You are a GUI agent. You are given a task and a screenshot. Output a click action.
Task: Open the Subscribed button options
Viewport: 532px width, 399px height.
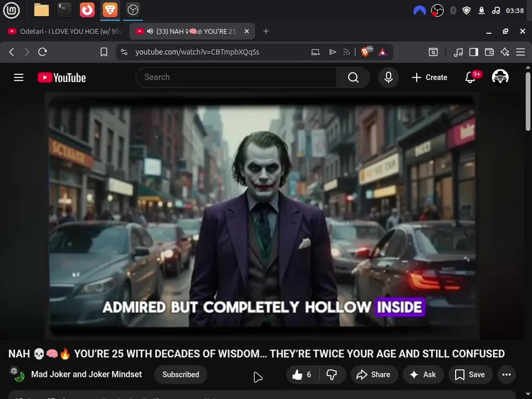181,375
